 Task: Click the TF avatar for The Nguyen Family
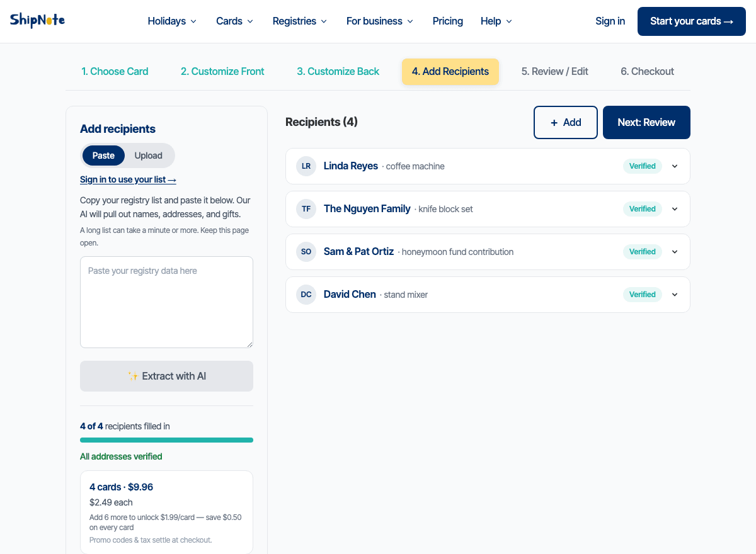(x=306, y=209)
